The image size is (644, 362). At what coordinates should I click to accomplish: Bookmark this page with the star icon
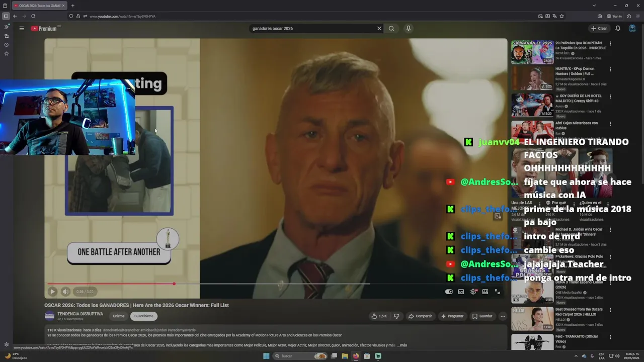[561, 16]
